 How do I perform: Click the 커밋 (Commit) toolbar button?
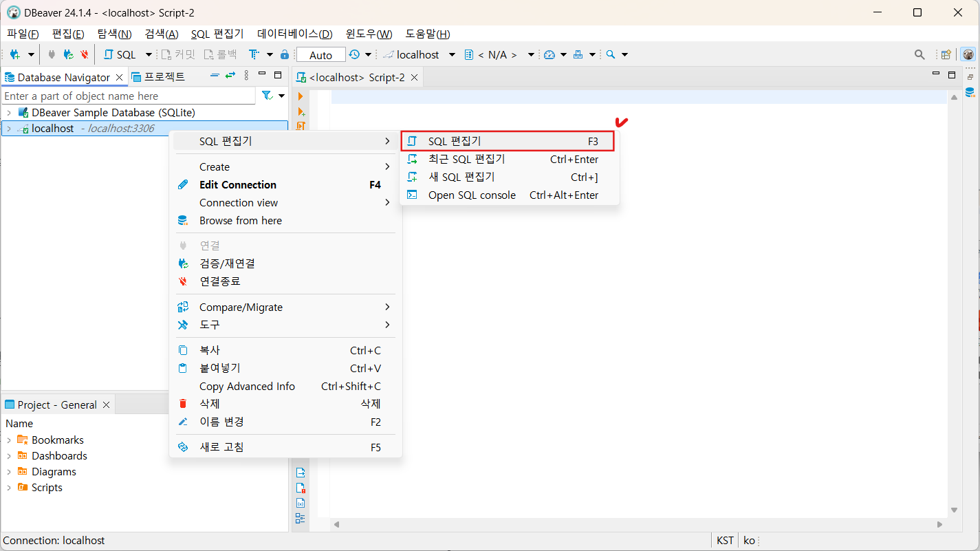pos(179,54)
